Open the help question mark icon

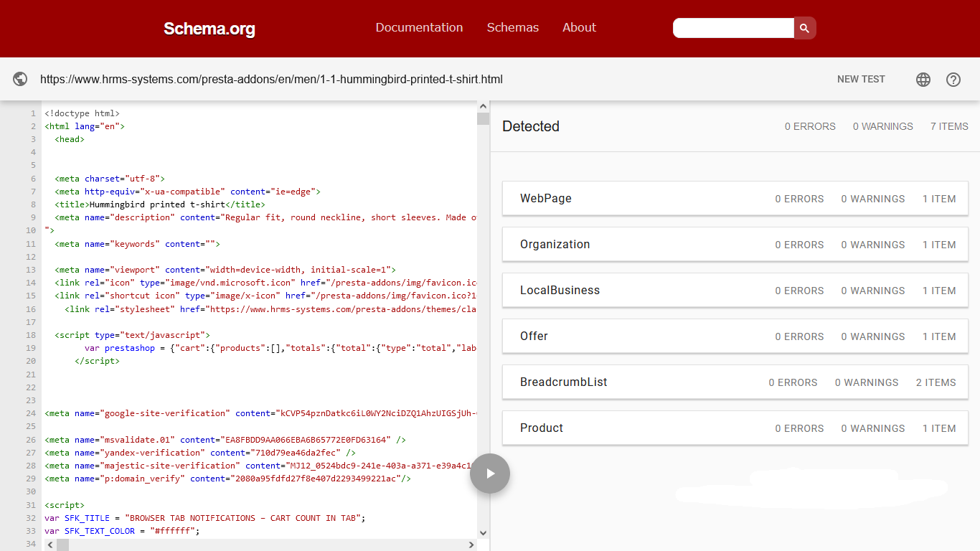click(953, 80)
